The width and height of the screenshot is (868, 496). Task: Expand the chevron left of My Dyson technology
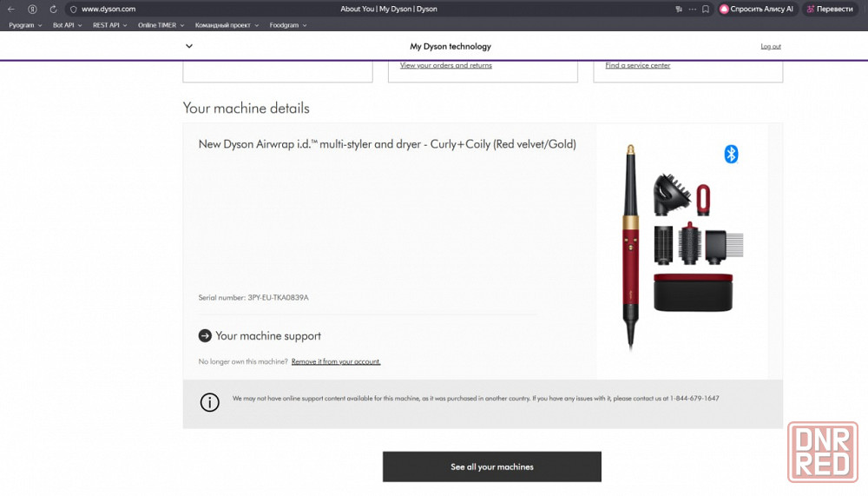click(x=189, y=46)
